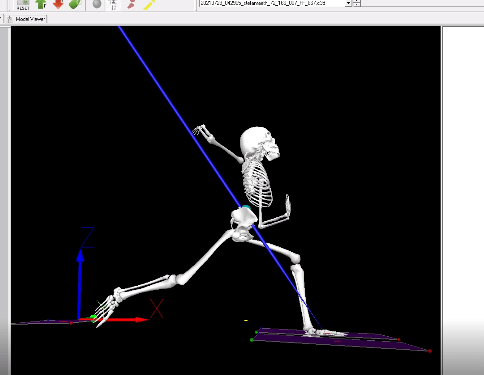Open the file name dropdown arrow

pyautogui.click(x=348, y=3)
